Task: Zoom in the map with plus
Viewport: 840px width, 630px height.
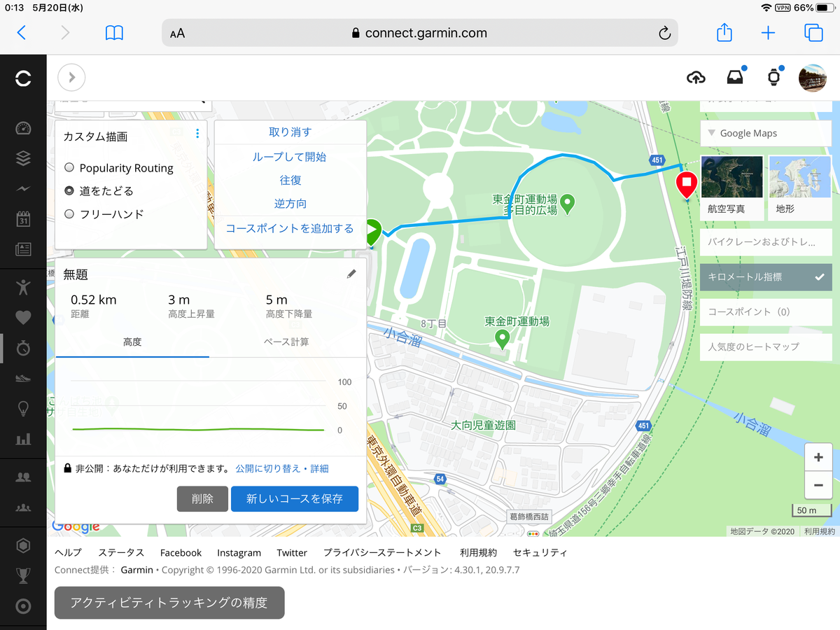Action: (818, 458)
